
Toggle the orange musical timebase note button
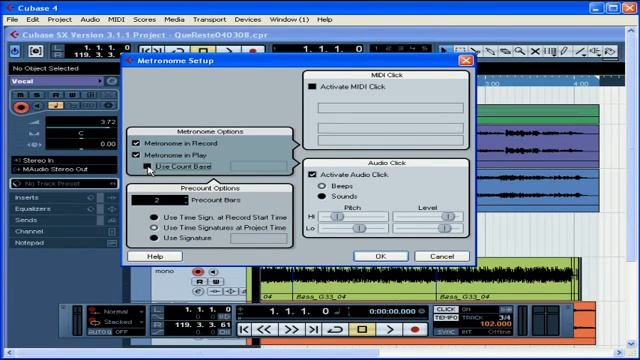56,106
